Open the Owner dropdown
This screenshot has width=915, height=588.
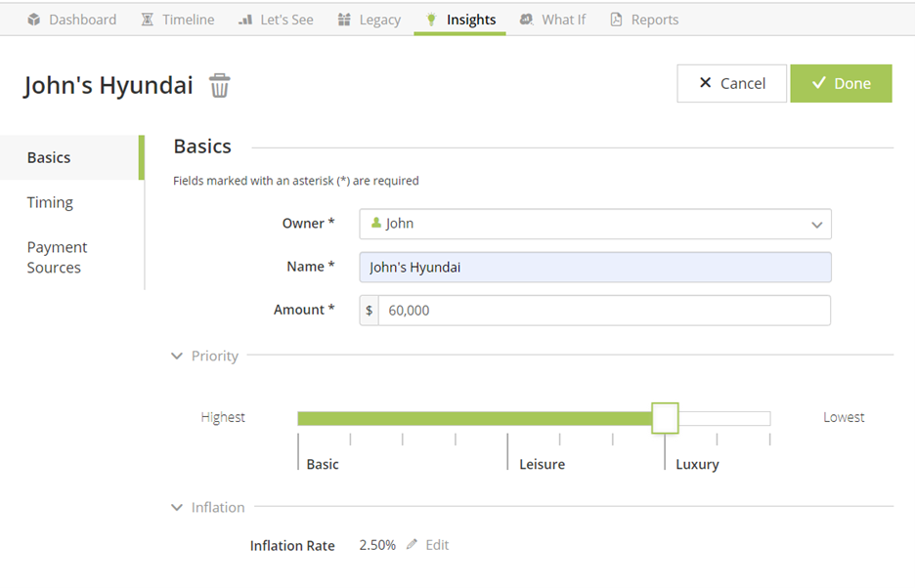tap(594, 224)
